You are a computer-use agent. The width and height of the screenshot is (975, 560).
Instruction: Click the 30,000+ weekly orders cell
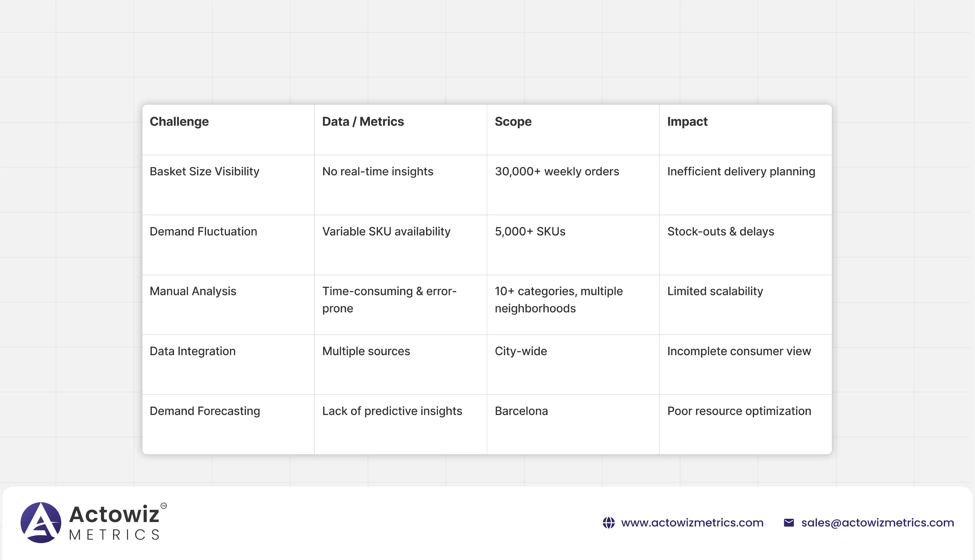tap(557, 172)
